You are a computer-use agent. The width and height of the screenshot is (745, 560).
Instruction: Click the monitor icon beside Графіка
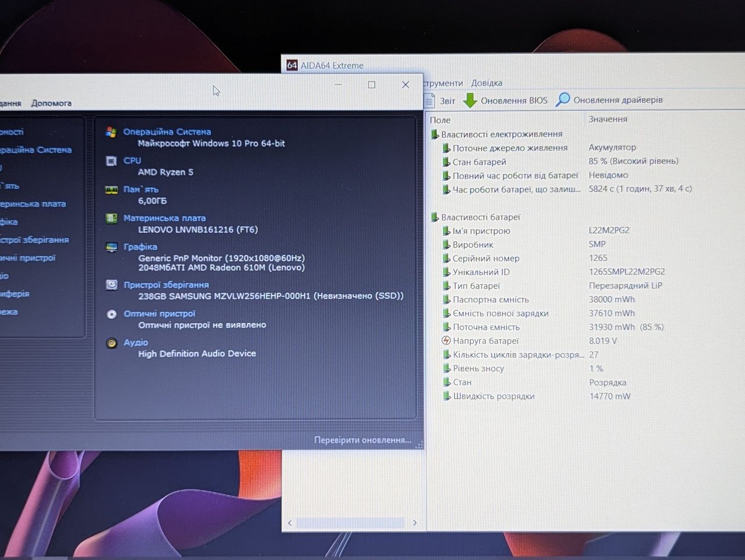tap(111, 247)
